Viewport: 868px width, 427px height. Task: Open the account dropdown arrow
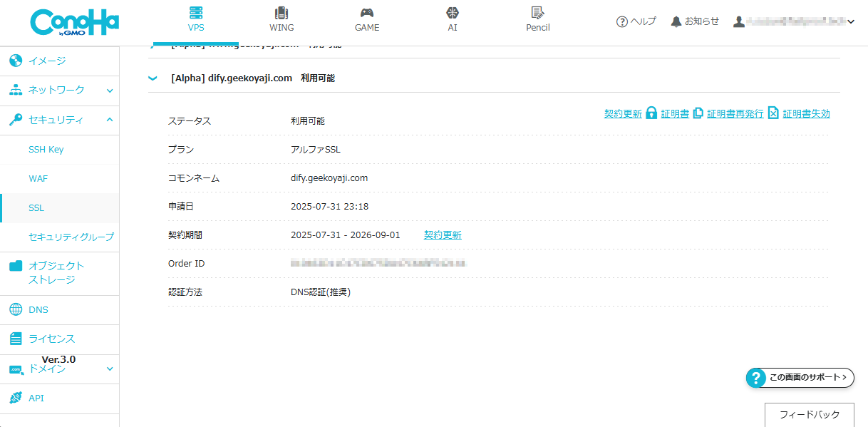click(851, 22)
